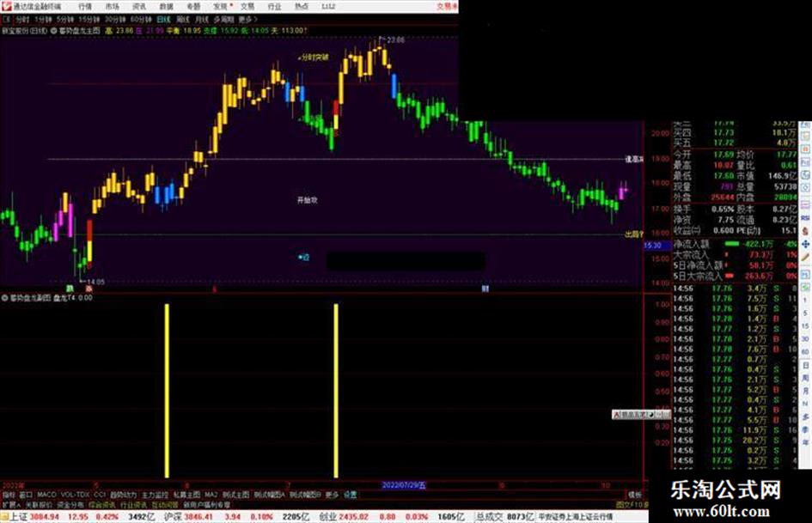Select the 私募主图 indicator tab

point(186,496)
